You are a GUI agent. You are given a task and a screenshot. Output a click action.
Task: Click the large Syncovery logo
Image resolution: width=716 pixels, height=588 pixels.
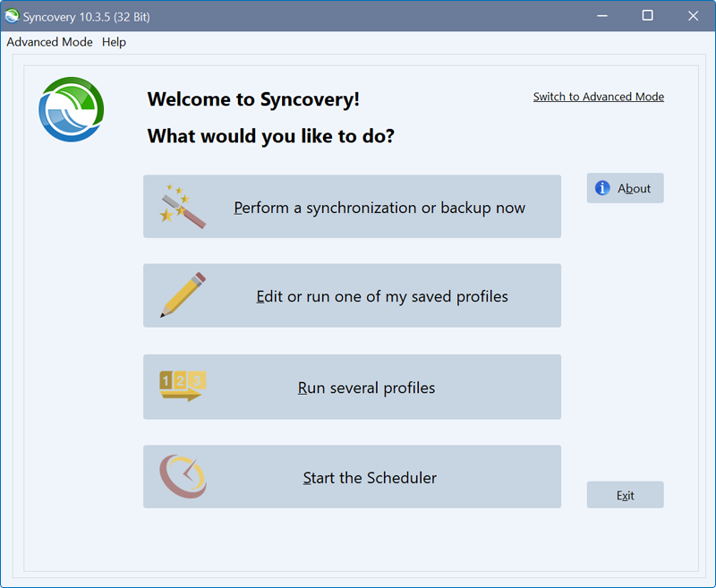point(72,109)
